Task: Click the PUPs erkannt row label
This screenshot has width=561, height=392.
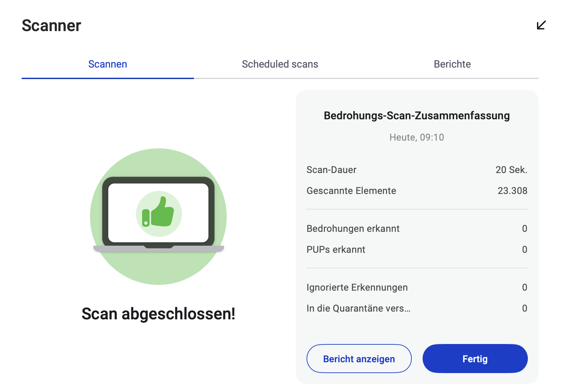Action: (x=336, y=249)
